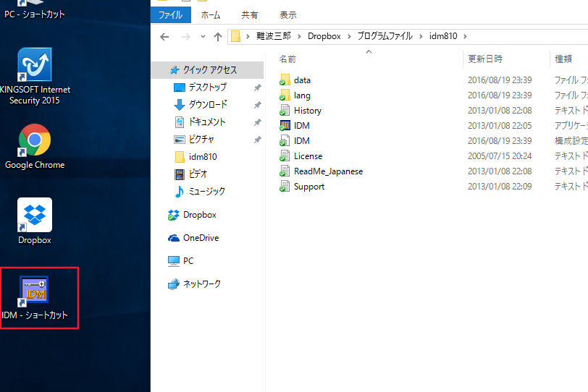588x392 pixels.
Task: Switch to the 表示 ribbon tab
Action: click(x=288, y=15)
